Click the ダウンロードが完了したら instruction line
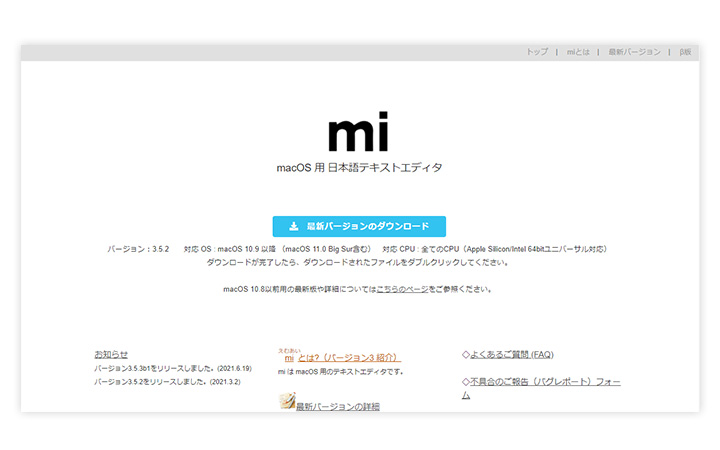The height and width of the screenshot is (450, 720). [x=357, y=263]
